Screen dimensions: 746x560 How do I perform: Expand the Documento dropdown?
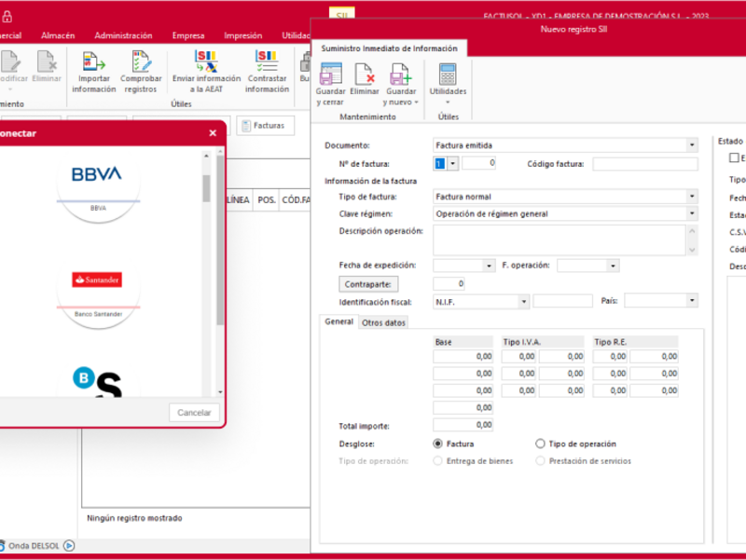(x=691, y=146)
